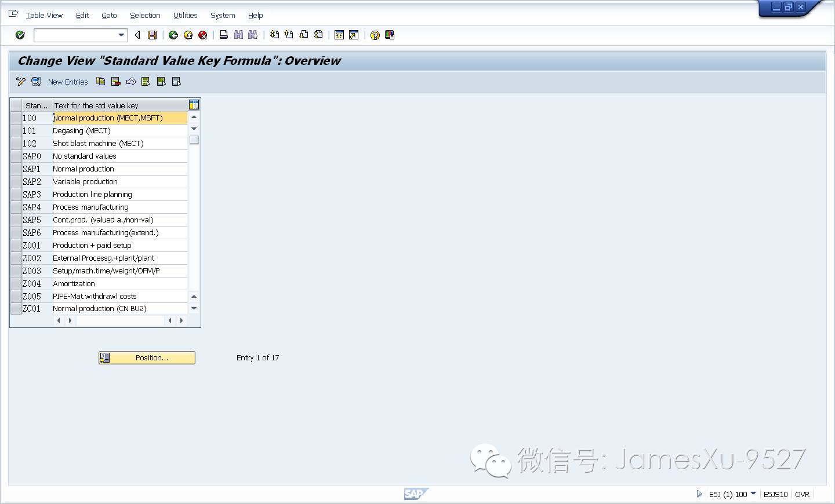Click the Undo Change icon
Image resolution: width=835 pixels, height=504 pixels.
(131, 82)
